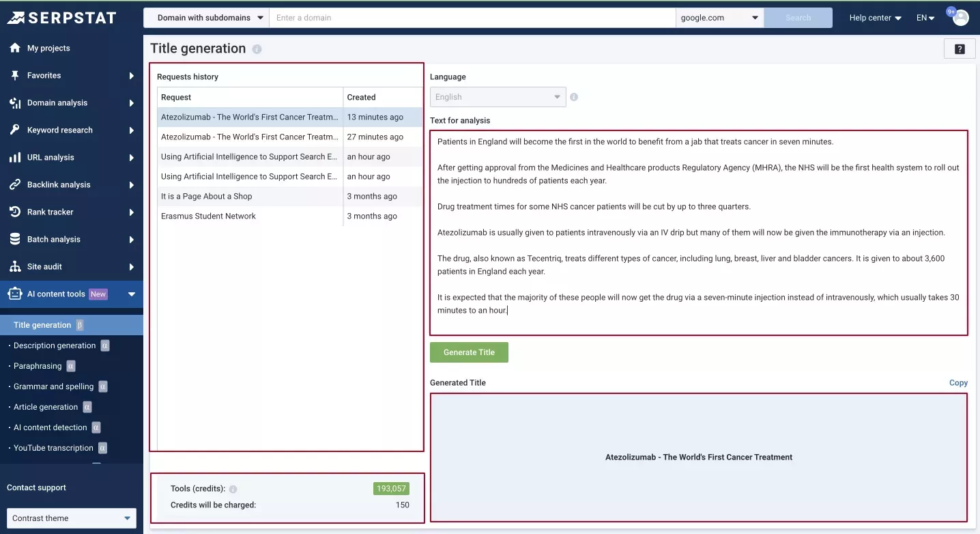The width and height of the screenshot is (980, 534).
Task: Click the Favorites pin icon
Action: click(x=14, y=75)
